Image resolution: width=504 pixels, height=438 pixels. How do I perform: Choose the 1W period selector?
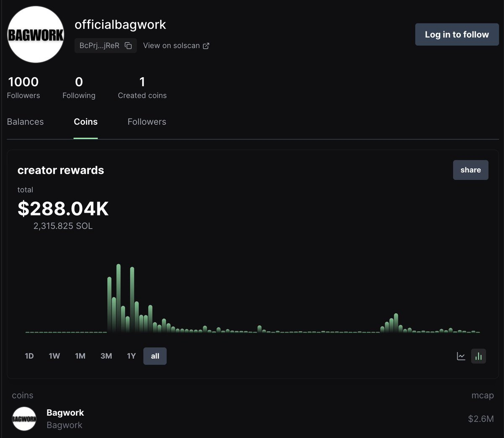point(54,356)
